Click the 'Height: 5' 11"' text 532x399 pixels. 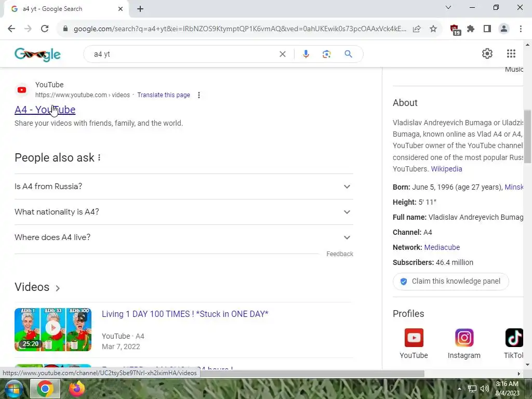click(415, 202)
